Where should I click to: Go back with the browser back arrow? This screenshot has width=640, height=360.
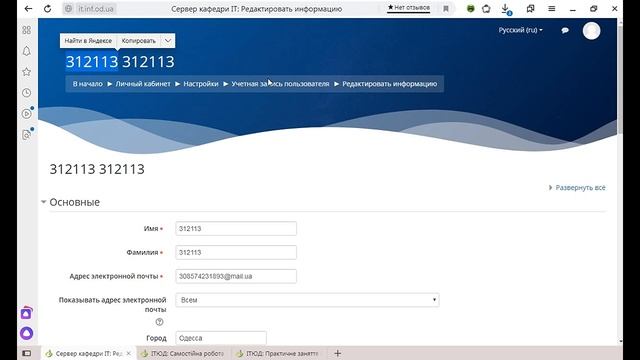point(28,9)
